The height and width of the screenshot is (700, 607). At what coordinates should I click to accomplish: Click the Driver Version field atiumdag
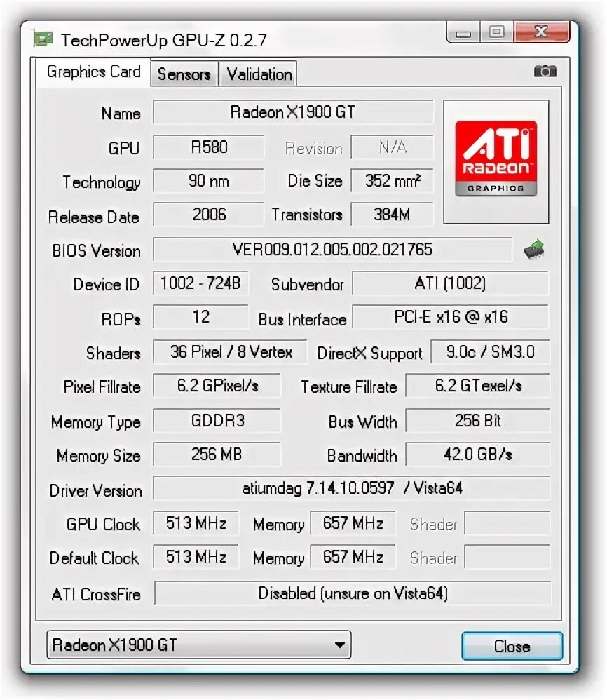(x=352, y=488)
